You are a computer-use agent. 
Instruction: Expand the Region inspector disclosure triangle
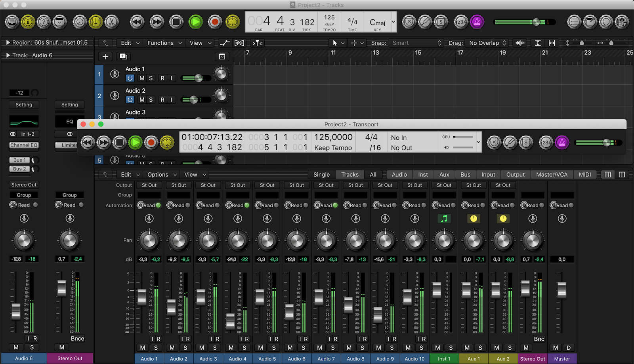click(8, 42)
